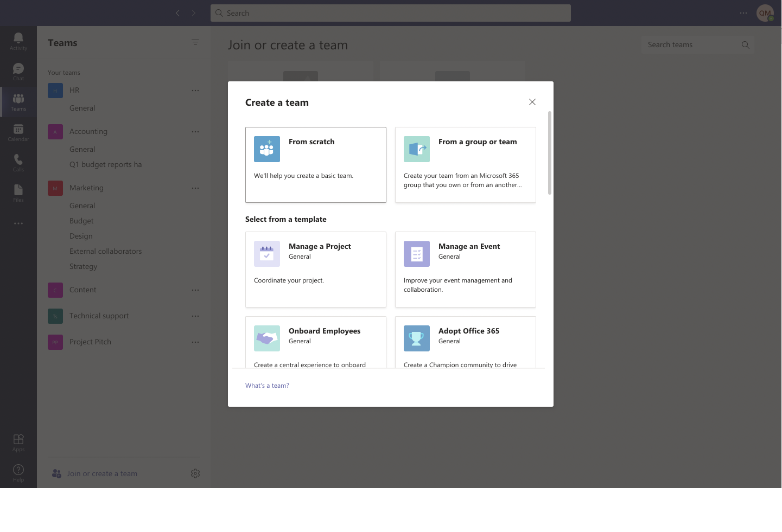Select the Manage an Event template
782x532 pixels.
466,270
